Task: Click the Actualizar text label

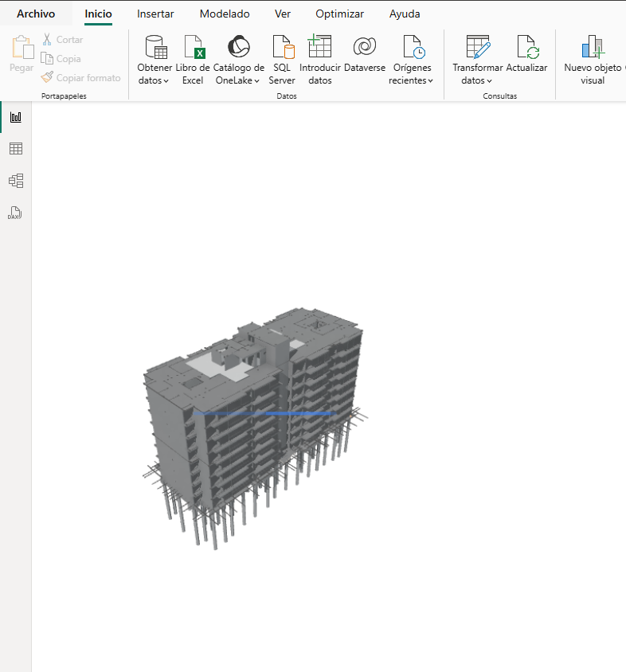Action: tap(526, 68)
